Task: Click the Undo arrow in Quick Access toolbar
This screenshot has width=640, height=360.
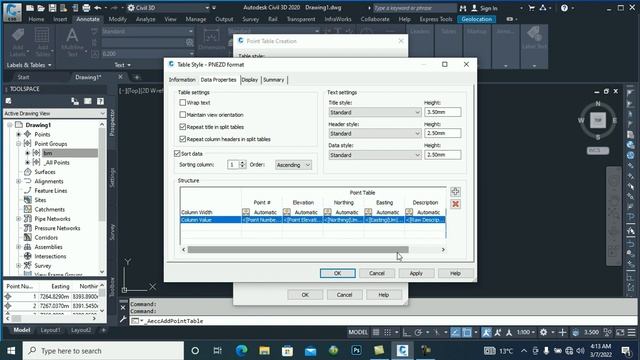Action: tap(98, 7)
